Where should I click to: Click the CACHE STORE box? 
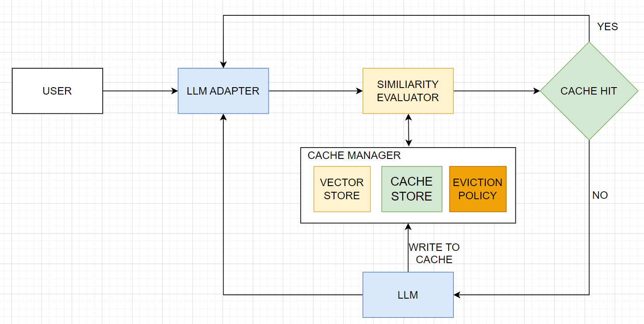pyautogui.click(x=412, y=189)
